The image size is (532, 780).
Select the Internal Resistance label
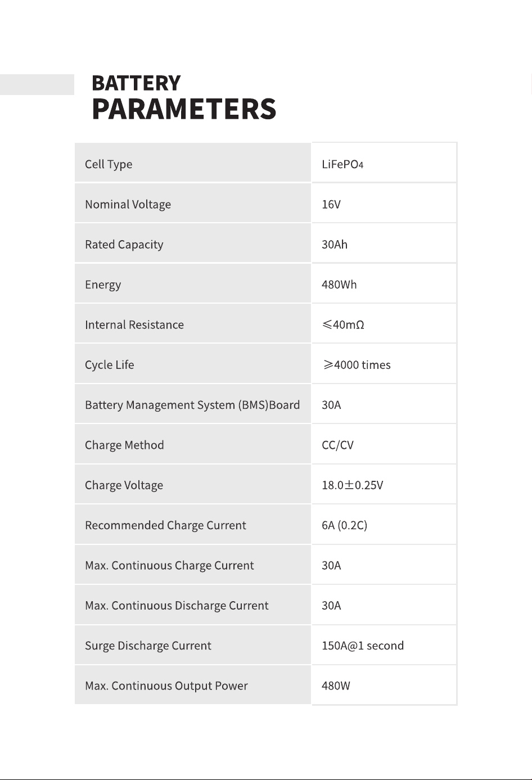(x=134, y=324)
